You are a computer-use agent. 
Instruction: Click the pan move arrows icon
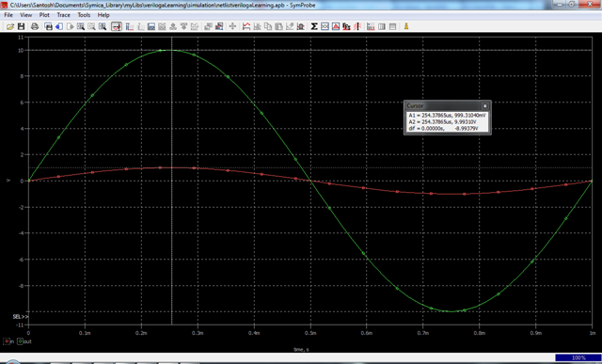coord(232,26)
